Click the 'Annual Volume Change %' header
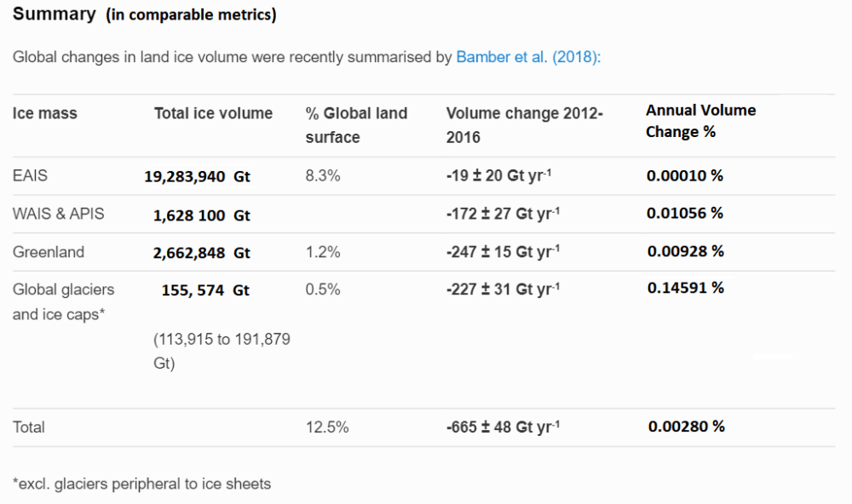The image size is (852, 504). tap(700, 121)
